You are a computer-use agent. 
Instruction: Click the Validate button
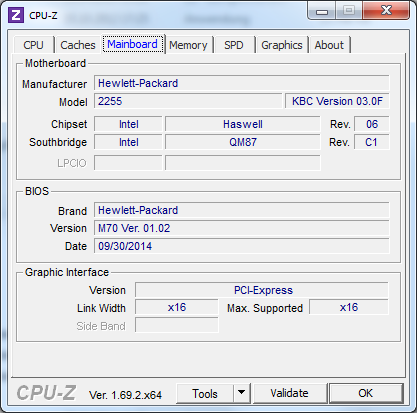(289, 393)
